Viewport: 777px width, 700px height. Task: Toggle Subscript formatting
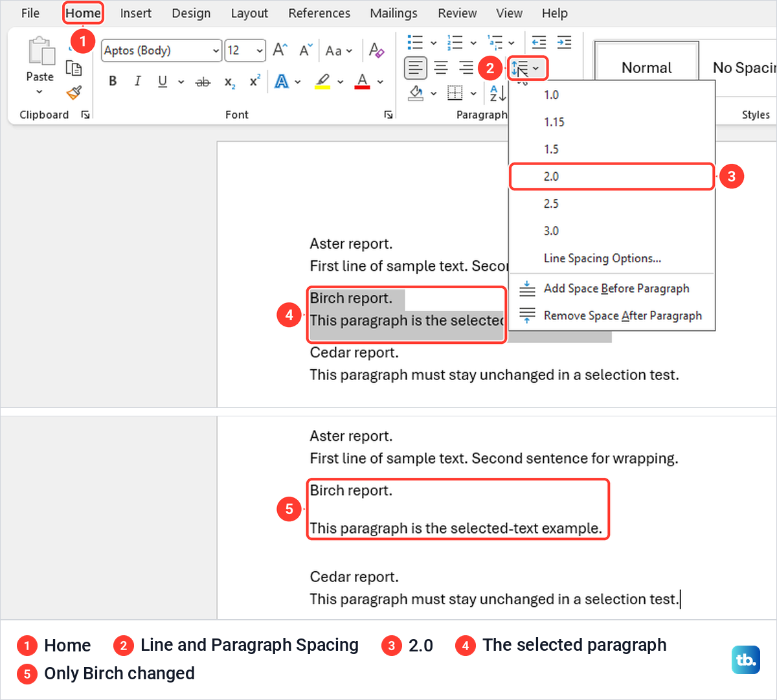(x=230, y=82)
